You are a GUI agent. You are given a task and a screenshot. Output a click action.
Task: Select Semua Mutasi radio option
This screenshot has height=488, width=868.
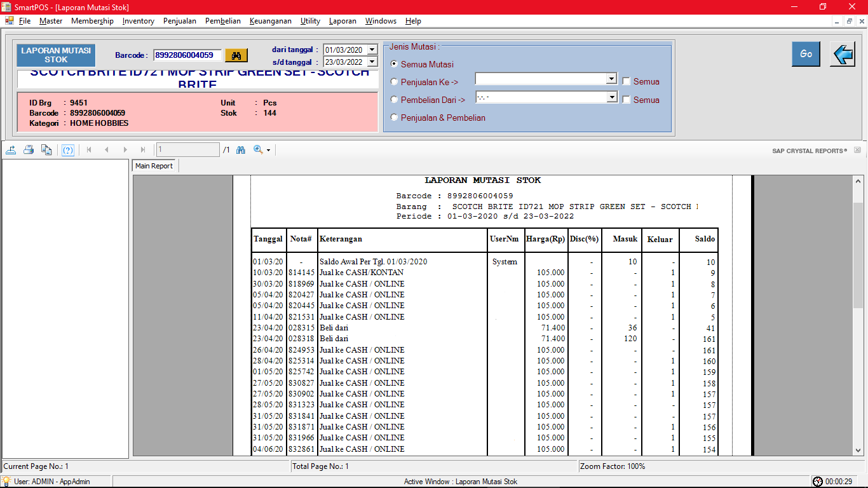pos(394,64)
